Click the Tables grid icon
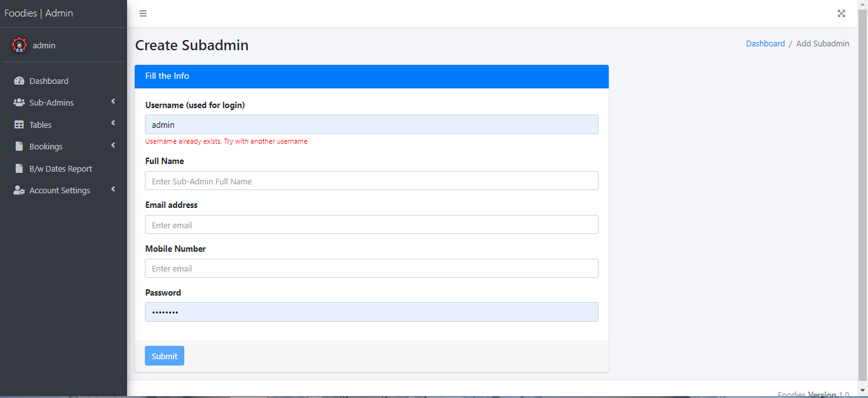Image resolution: width=868 pixels, height=398 pixels. (x=19, y=125)
